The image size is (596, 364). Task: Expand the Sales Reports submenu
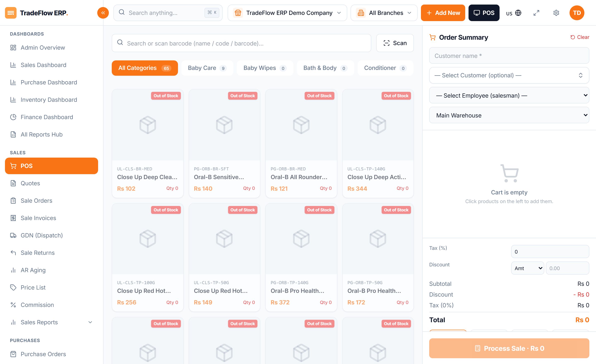[52, 322]
